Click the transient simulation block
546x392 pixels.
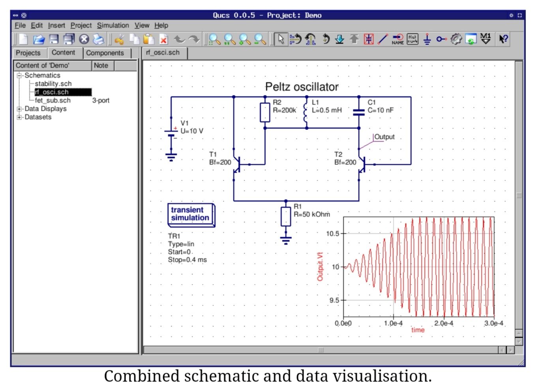191,215
